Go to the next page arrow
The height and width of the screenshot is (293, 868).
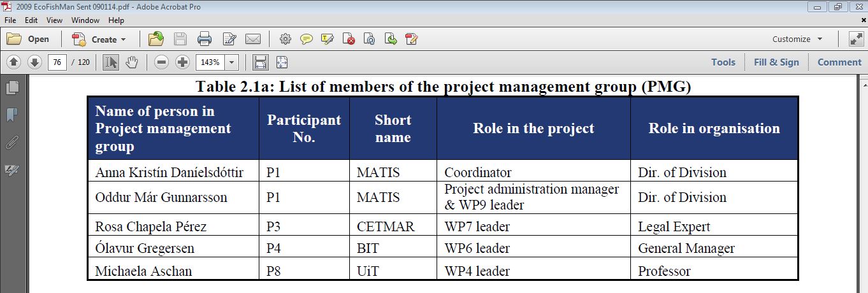[34, 62]
